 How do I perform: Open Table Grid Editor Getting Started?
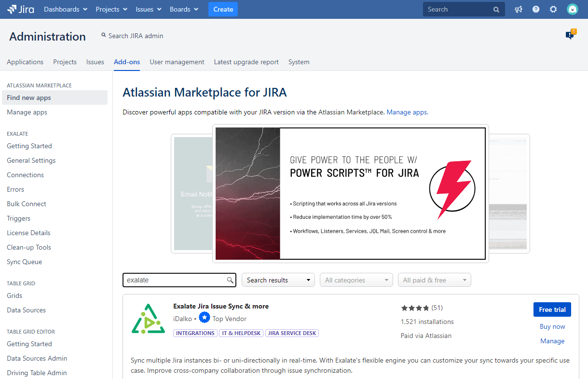tap(29, 344)
